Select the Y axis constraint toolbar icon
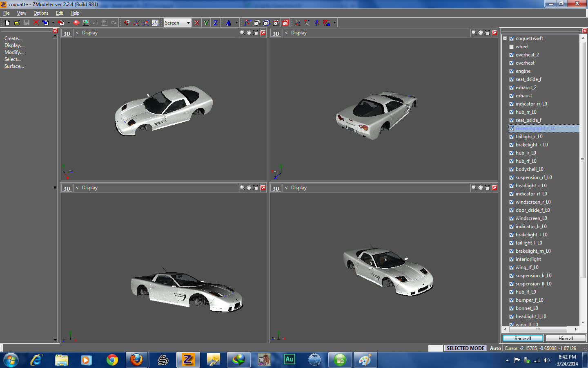 coord(206,22)
